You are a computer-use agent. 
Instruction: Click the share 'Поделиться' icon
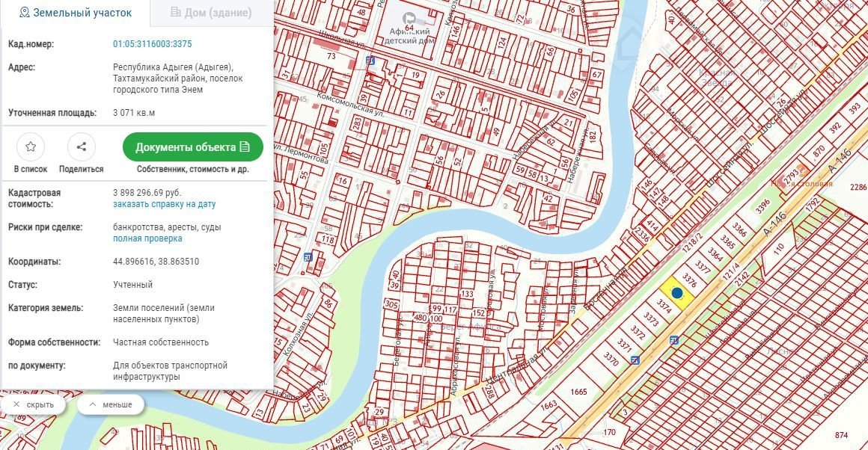click(x=82, y=147)
